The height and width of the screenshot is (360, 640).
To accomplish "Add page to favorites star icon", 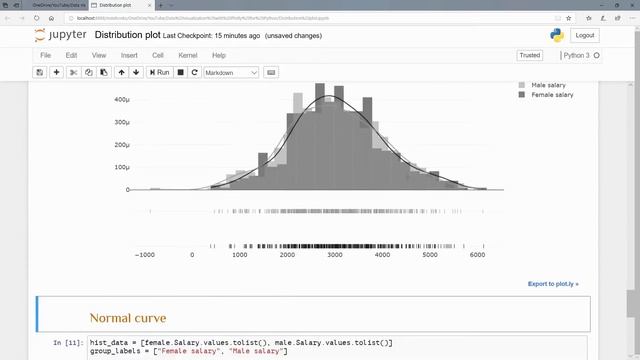I will 569,18.
